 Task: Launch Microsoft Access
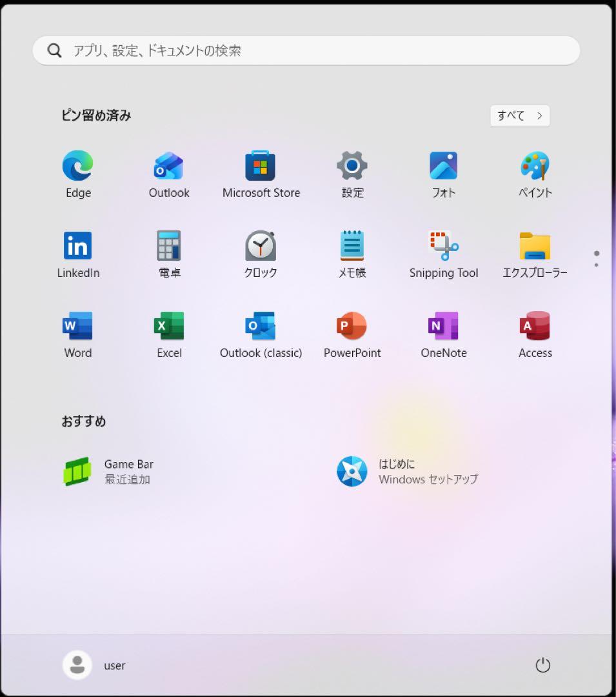535,326
